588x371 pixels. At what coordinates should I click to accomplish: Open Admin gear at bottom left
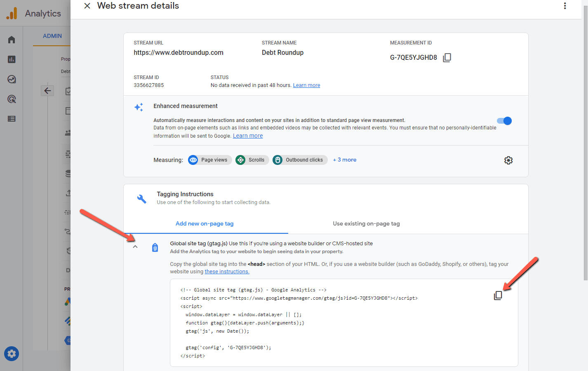tap(12, 354)
